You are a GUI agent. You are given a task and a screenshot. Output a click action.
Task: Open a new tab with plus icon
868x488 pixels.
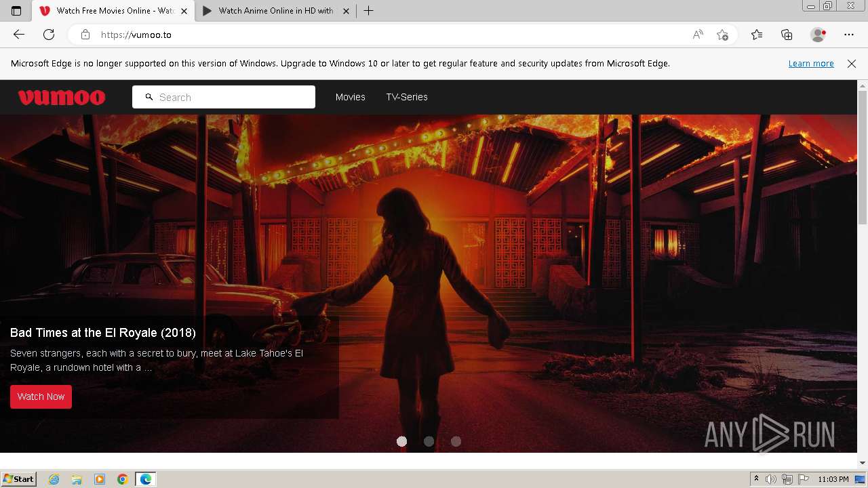point(369,11)
